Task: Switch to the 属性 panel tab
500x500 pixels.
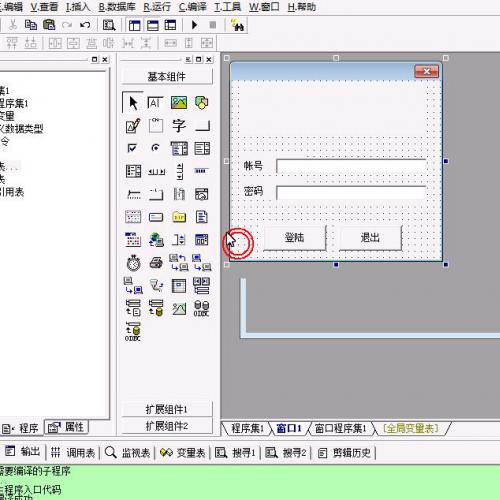Action: pyautogui.click(x=66, y=427)
